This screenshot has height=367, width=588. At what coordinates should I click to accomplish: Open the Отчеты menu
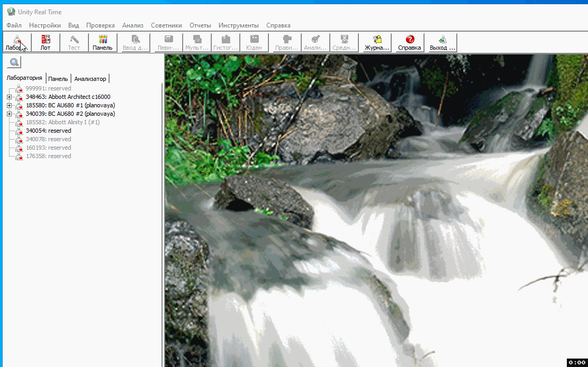tap(200, 25)
